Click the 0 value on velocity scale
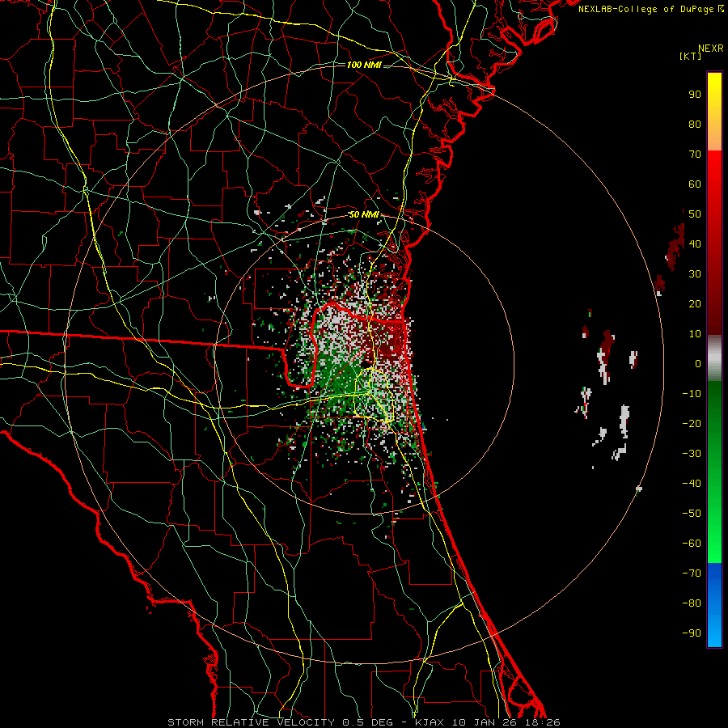 click(x=698, y=364)
